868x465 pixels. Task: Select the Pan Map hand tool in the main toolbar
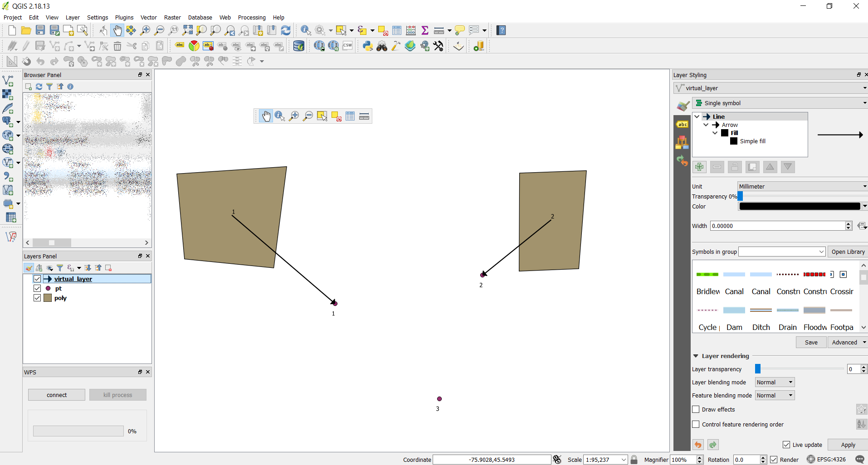(117, 30)
